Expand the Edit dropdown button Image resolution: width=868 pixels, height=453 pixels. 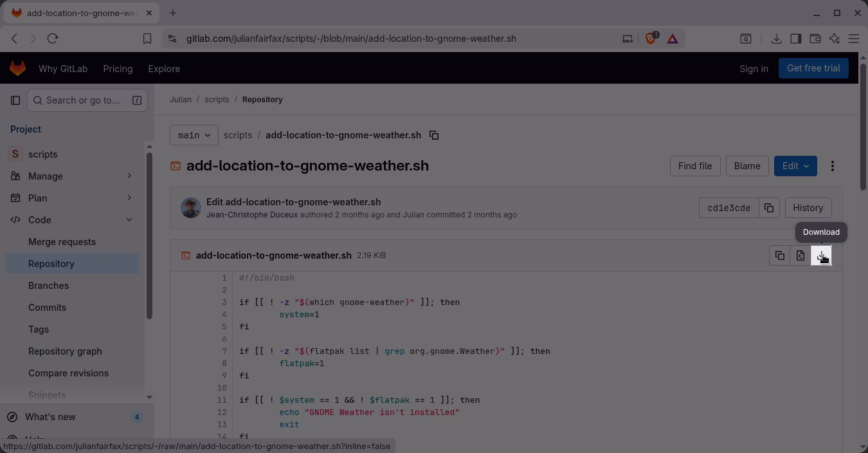[x=795, y=166]
